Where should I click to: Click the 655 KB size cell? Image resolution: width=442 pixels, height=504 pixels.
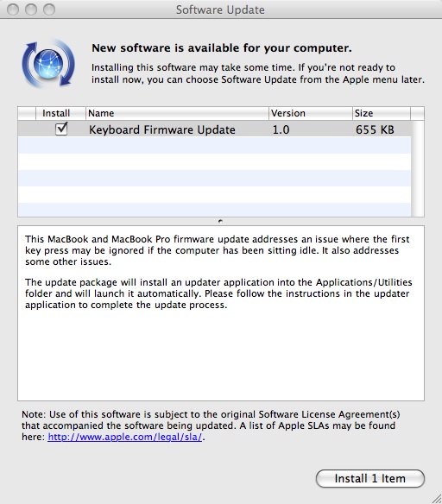click(x=375, y=129)
